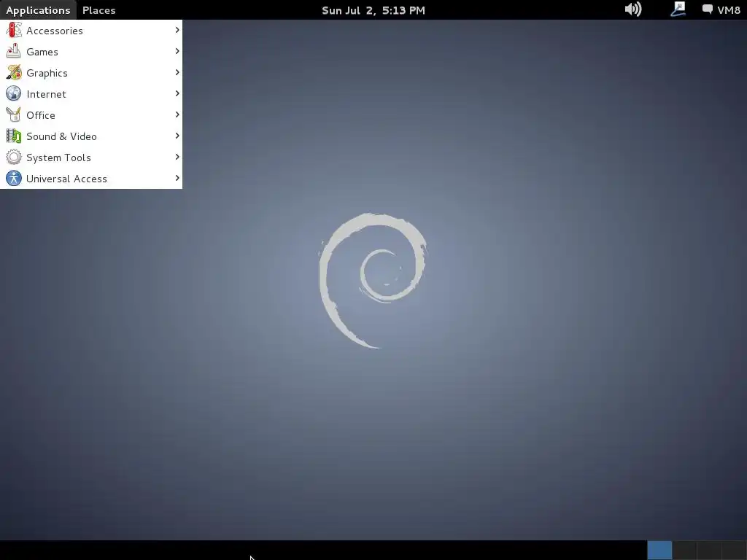Click the Graphics palette icon
Image resolution: width=747 pixels, height=560 pixels.
pyautogui.click(x=14, y=72)
